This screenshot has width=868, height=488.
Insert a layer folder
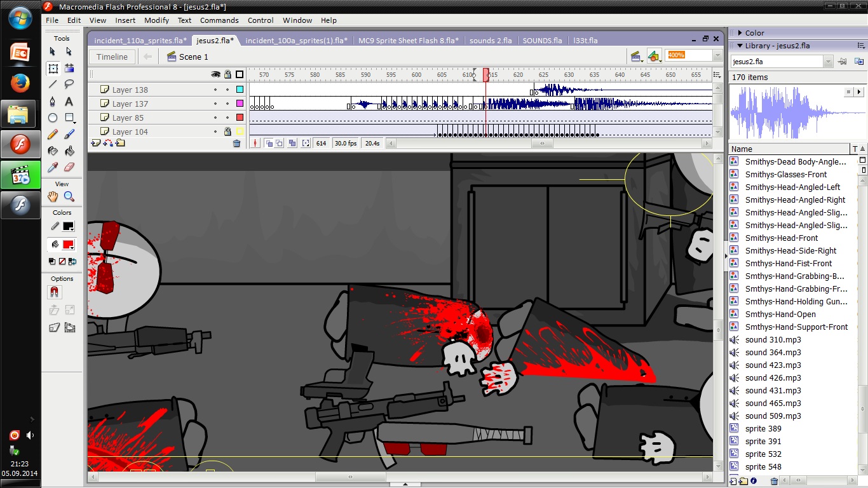tap(120, 144)
